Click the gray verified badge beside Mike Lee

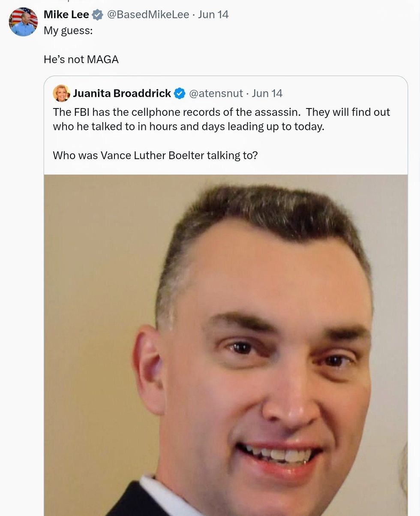(98, 15)
